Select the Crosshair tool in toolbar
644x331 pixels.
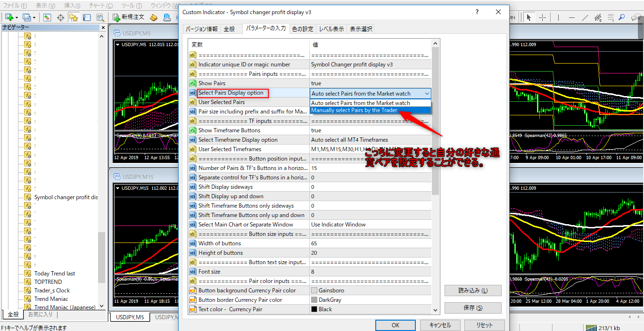tap(543, 17)
